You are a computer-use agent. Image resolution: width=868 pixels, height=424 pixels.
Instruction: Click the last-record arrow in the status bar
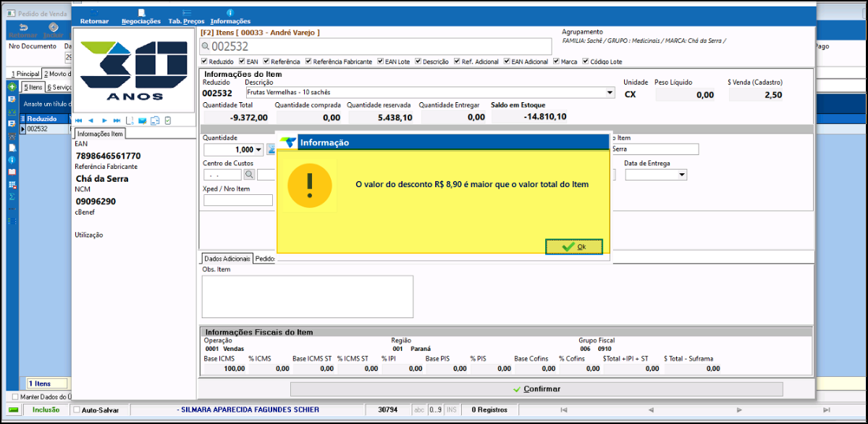826,410
